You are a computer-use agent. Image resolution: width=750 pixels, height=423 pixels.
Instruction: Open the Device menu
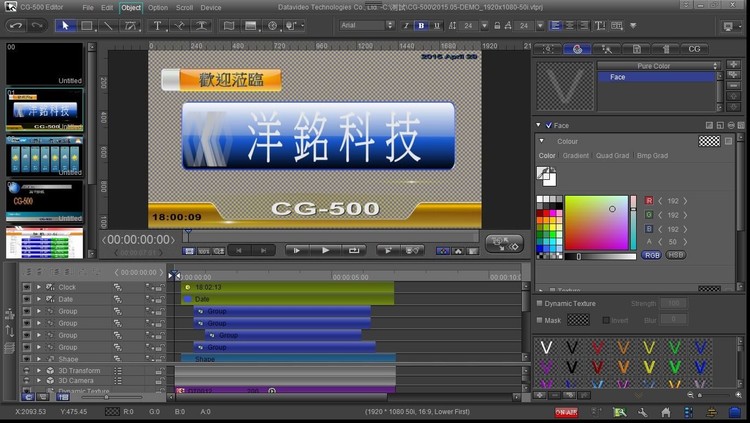(211, 7)
